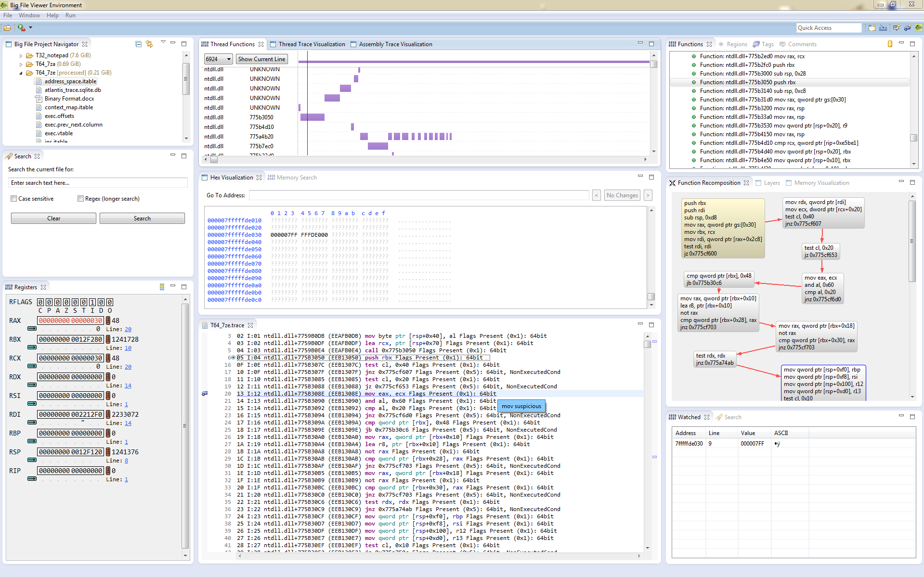Toggle link with editor in Project Navigator
This screenshot has width=924, height=577.
[x=149, y=44]
